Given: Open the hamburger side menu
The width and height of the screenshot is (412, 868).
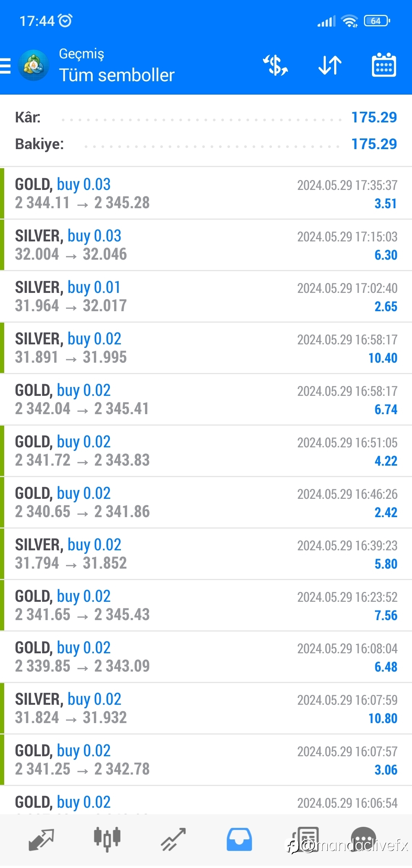Looking at the screenshot, I should tap(5, 66).
